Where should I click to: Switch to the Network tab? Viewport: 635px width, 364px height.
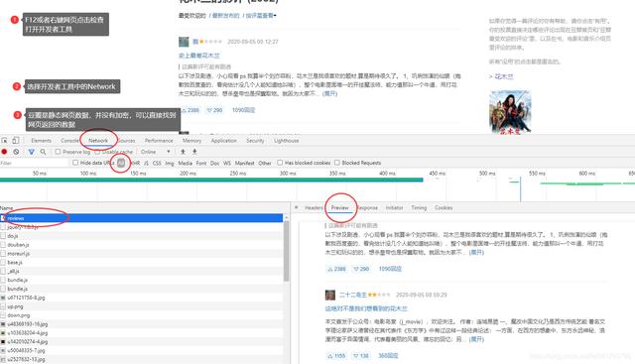pos(98,141)
